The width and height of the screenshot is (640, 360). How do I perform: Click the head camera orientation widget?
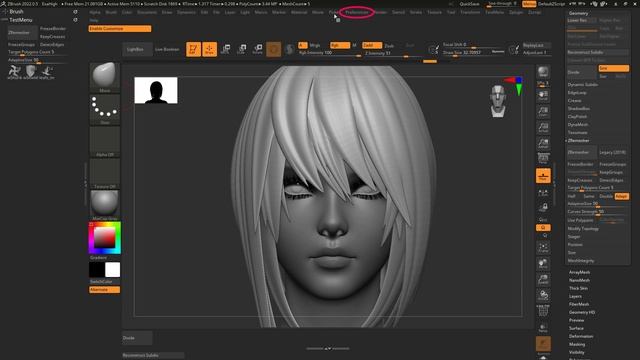point(498,101)
